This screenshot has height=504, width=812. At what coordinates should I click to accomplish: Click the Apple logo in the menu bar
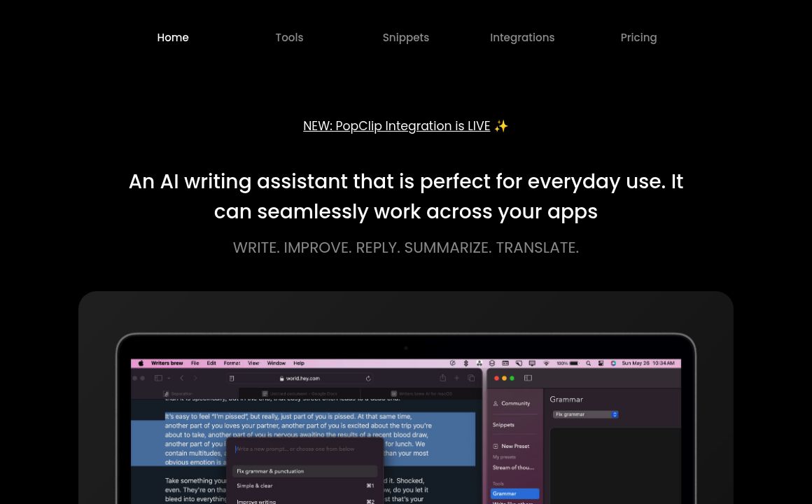[x=141, y=363]
